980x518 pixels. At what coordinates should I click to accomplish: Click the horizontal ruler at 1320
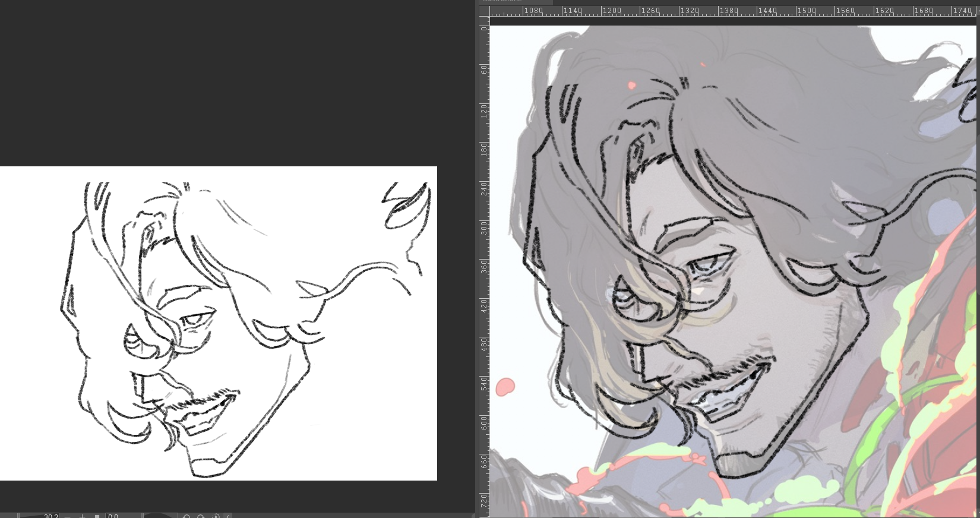[x=689, y=11]
